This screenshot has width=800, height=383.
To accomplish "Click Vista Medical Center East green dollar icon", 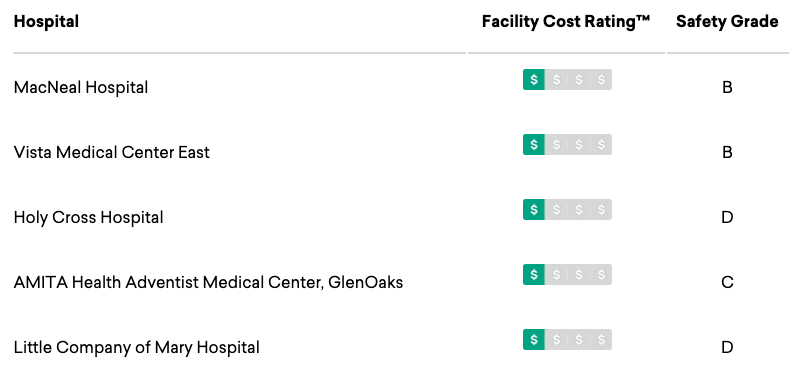I will (534, 144).
